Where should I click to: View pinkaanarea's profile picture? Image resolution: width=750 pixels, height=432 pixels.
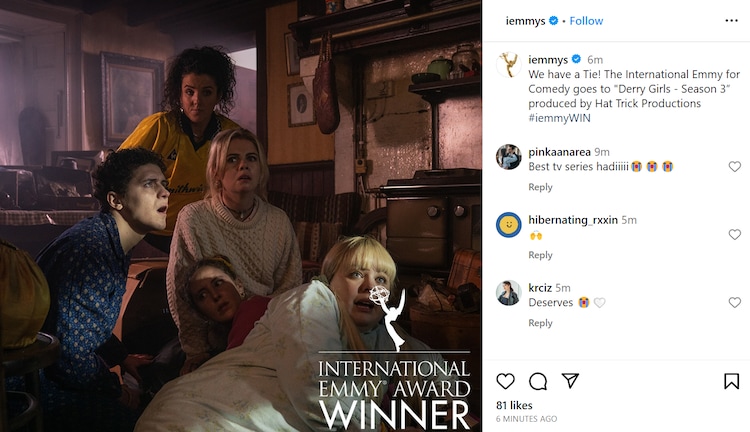[x=508, y=157]
